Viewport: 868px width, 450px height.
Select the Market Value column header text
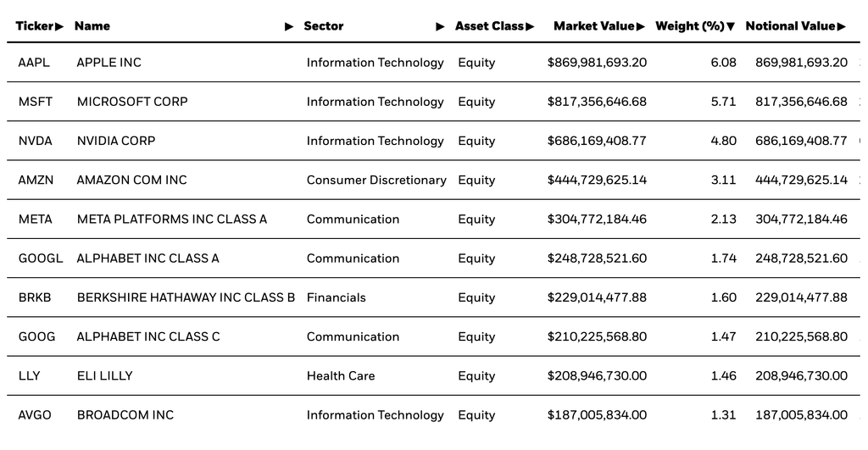[593, 26]
